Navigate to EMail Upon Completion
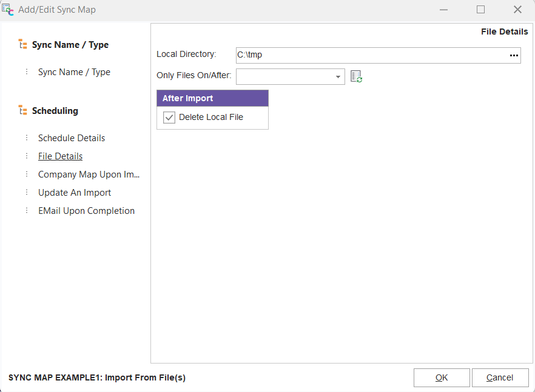Image resolution: width=535 pixels, height=392 pixels. 86,211
